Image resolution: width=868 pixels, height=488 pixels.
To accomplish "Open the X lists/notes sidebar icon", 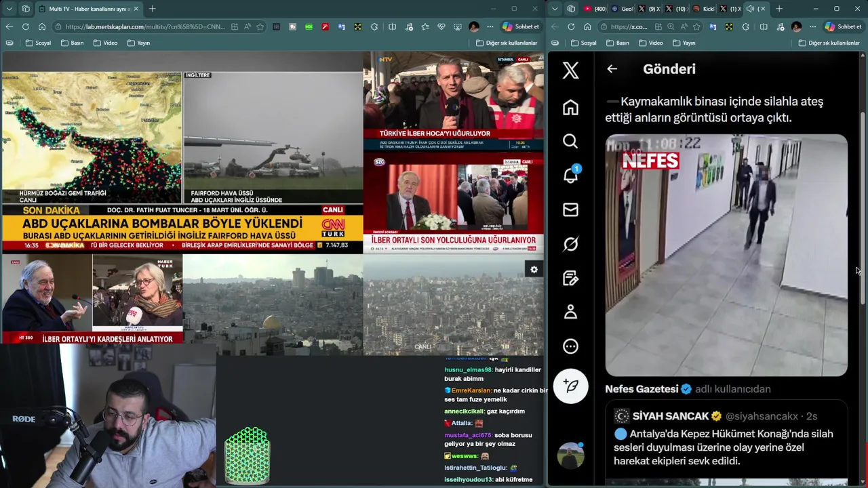I will pyautogui.click(x=570, y=278).
